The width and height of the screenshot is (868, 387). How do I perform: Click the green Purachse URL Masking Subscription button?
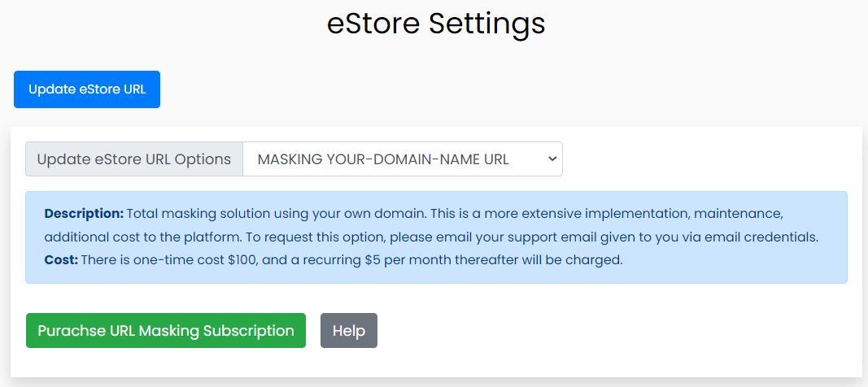pyautogui.click(x=166, y=331)
